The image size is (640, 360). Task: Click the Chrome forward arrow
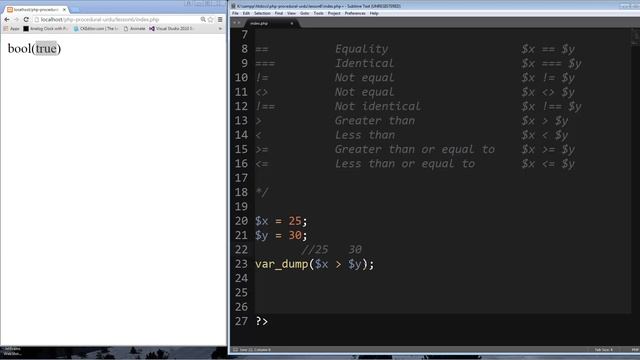pyautogui.click(x=16, y=19)
